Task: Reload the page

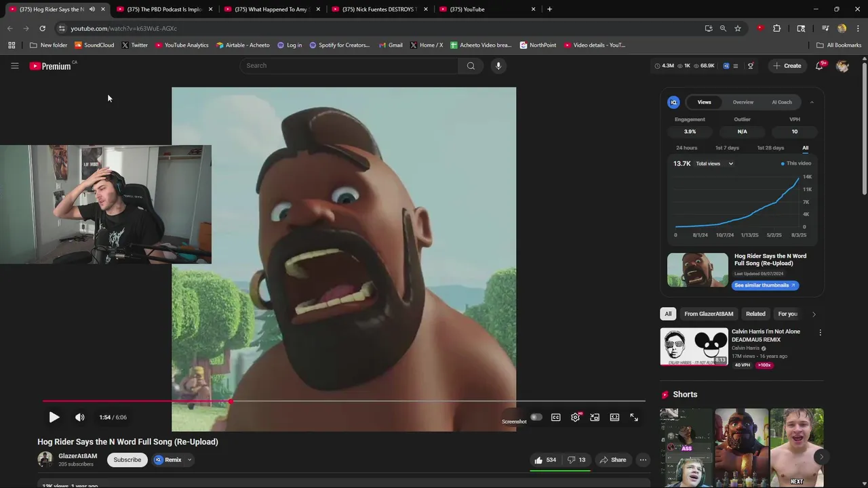Action: point(42,28)
